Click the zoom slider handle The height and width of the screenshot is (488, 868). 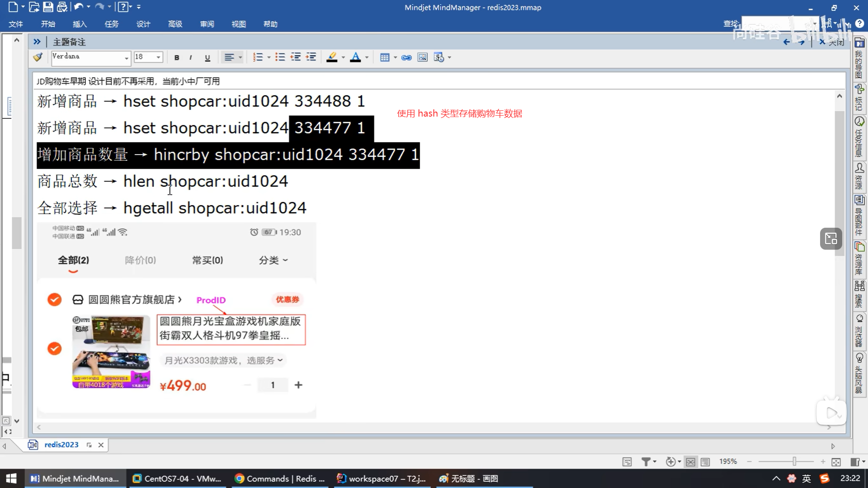tap(794, 461)
